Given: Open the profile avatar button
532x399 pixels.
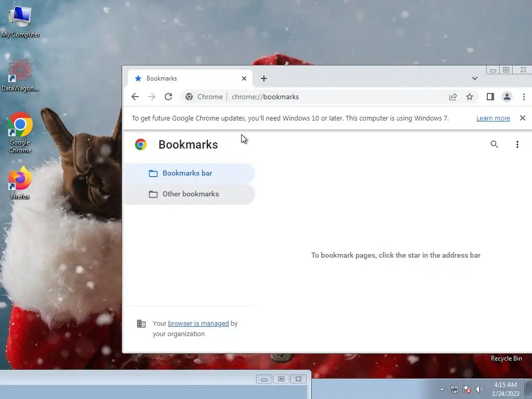Looking at the screenshot, I should pyautogui.click(x=507, y=97).
